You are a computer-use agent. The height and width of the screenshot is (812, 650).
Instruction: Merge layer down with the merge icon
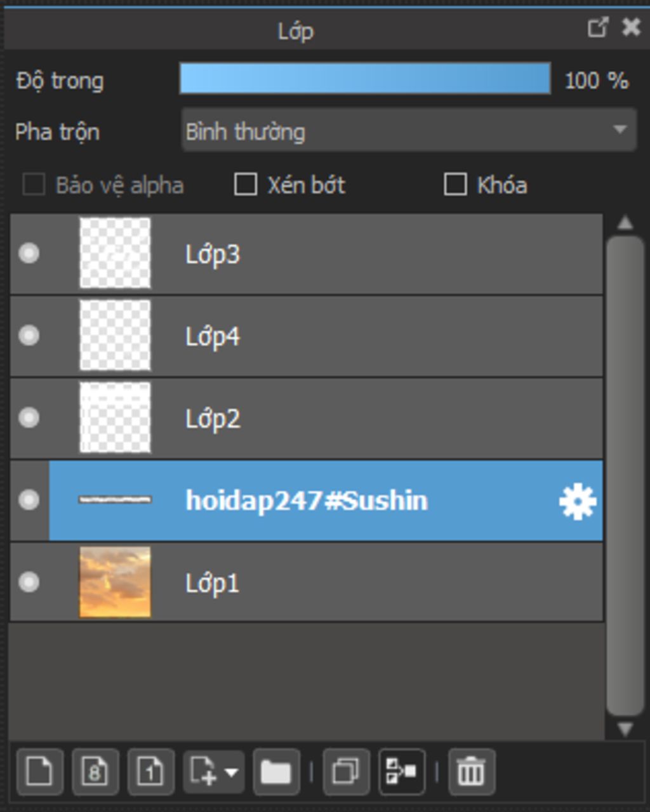tap(402, 772)
